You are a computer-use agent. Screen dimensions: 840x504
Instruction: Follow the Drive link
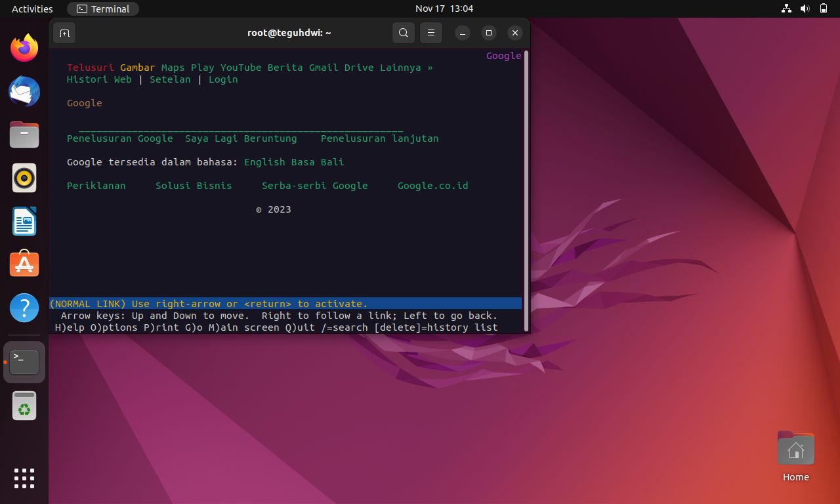pos(359,68)
